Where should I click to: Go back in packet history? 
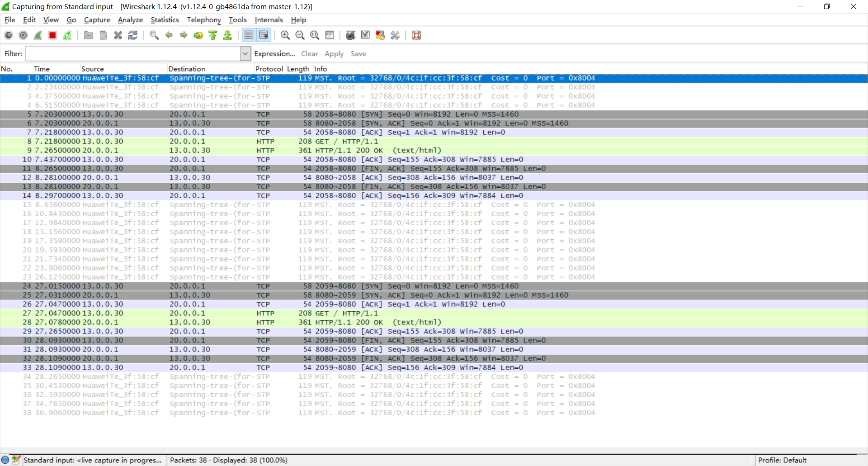[x=169, y=35]
